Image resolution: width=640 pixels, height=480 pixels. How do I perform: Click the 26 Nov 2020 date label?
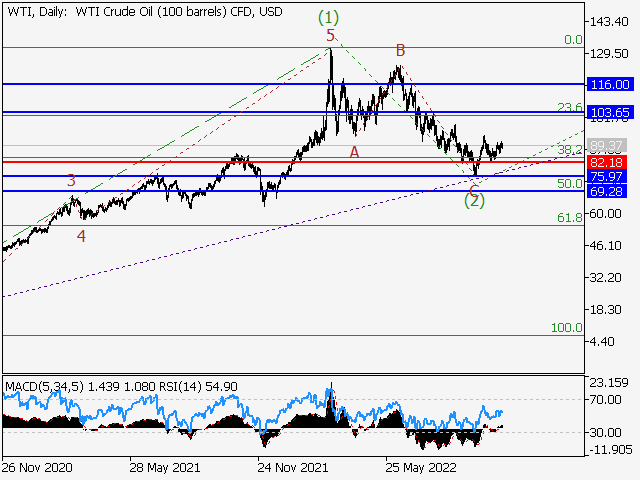(x=37, y=467)
